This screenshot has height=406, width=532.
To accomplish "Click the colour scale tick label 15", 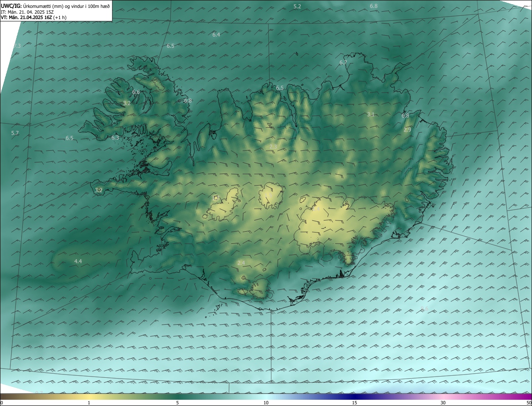I will click(x=355, y=403).
